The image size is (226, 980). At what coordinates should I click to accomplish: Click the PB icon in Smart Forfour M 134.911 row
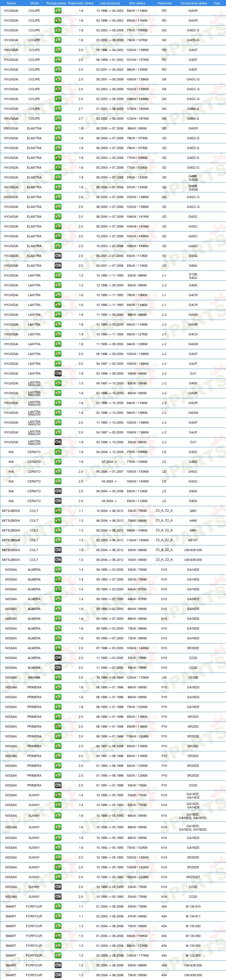(58, 916)
